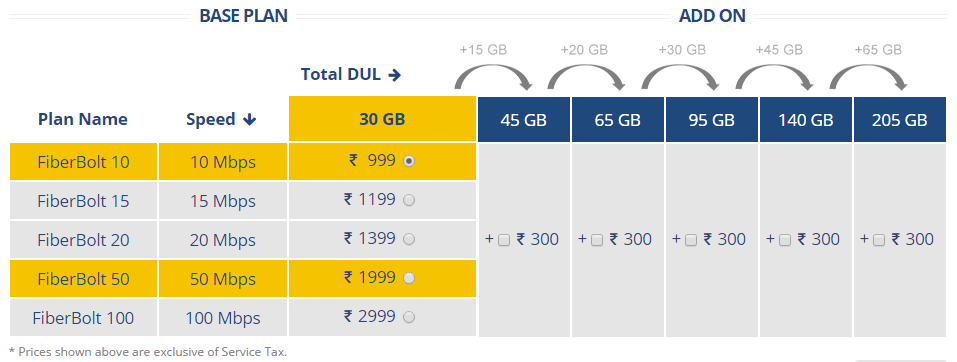957x362 pixels.
Task: Click the Speed down arrow icon
Action: coord(249,120)
